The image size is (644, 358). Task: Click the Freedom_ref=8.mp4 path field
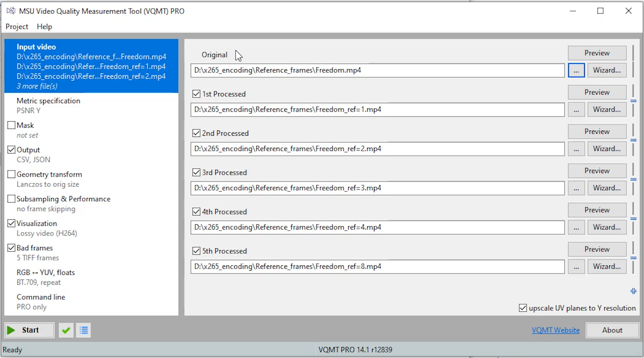pyautogui.click(x=378, y=267)
